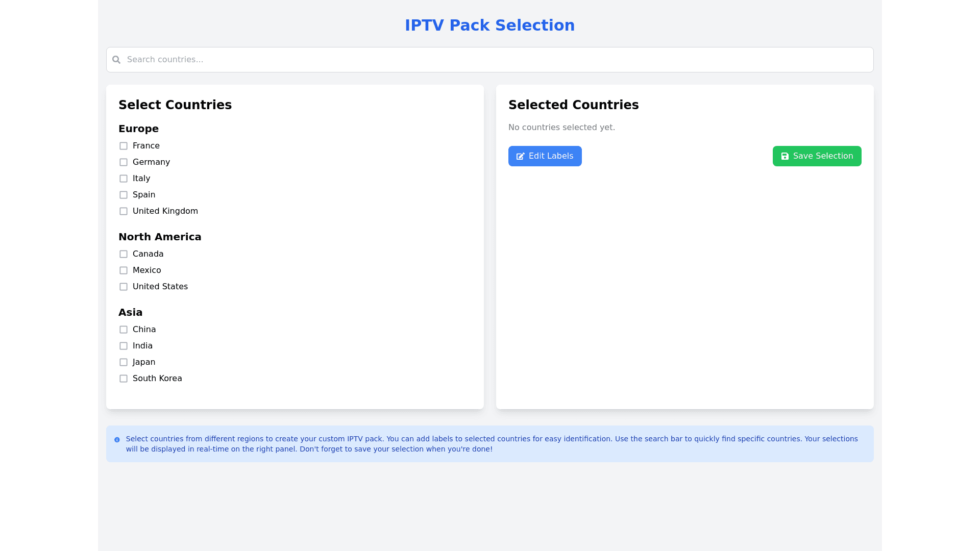
Task: Select the Italy checkbox
Action: click(x=124, y=179)
